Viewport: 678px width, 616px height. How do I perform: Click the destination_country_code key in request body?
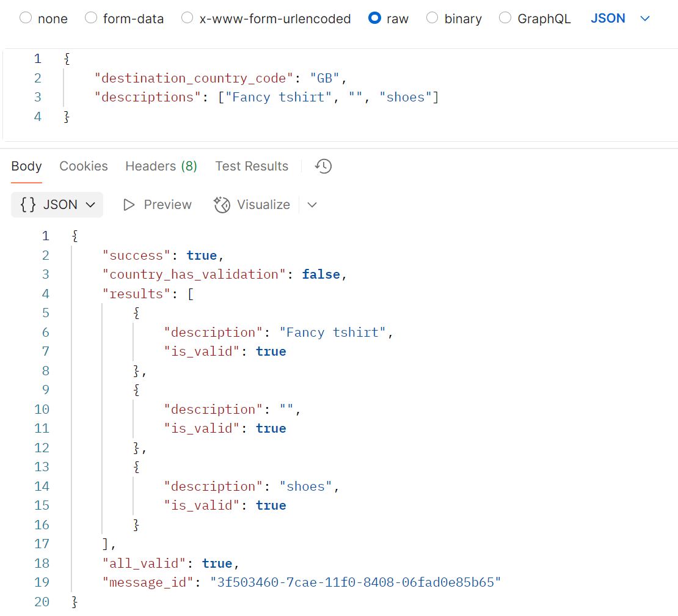[x=194, y=78]
